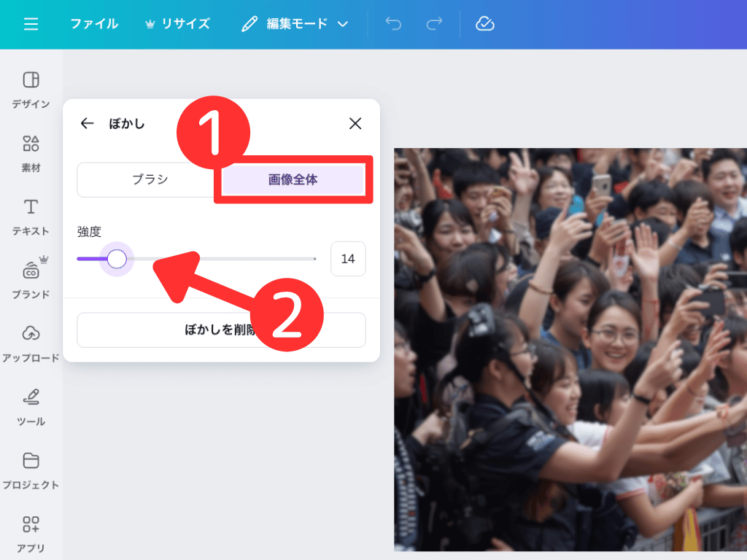The width and height of the screenshot is (747, 560).
Task: Expand the 編集モード dropdown
Action: point(295,24)
